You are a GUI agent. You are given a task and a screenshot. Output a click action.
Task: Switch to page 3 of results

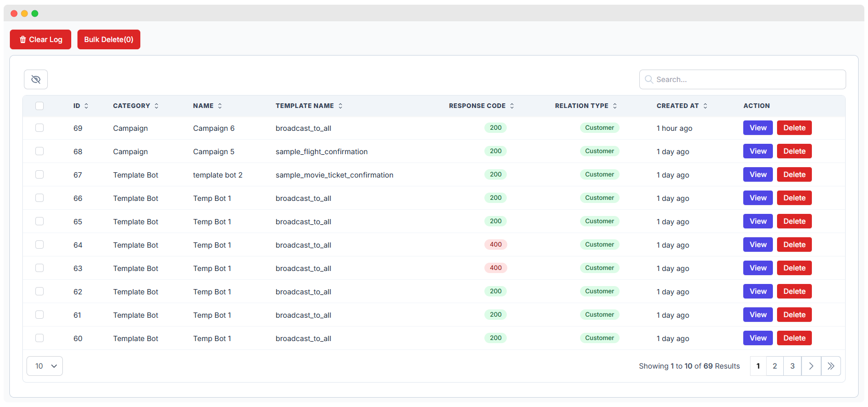(792, 366)
